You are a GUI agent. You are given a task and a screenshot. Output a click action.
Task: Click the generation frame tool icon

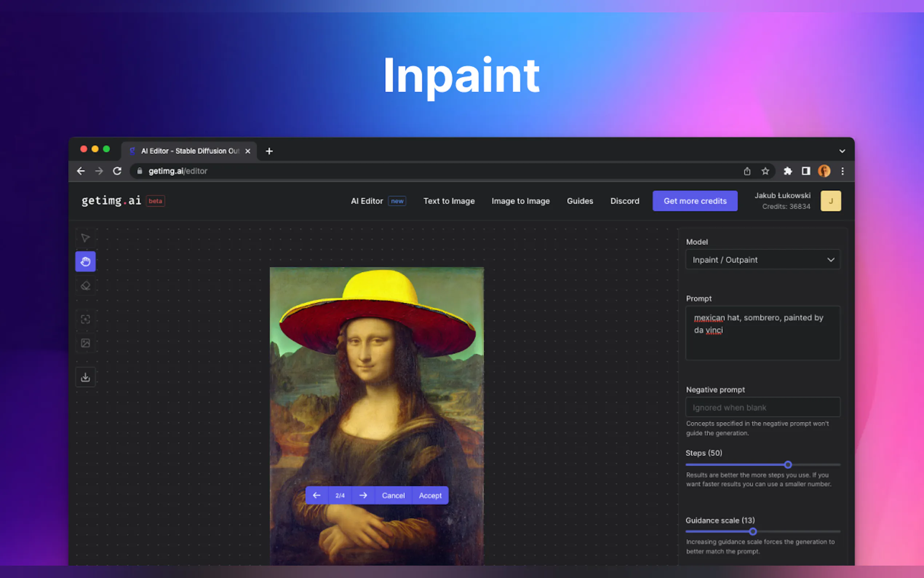(x=85, y=319)
